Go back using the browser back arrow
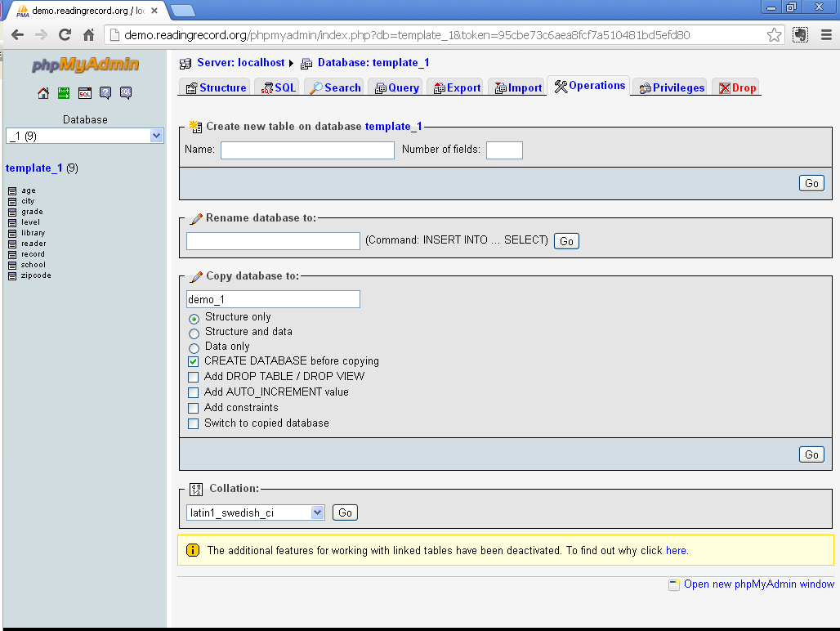840x631 pixels. point(18,35)
